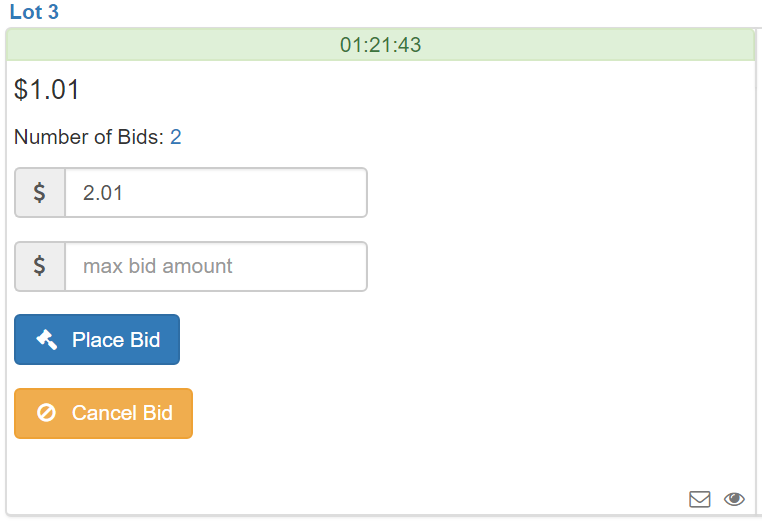
Task: Focus the max bid amount field
Action: click(x=216, y=266)
